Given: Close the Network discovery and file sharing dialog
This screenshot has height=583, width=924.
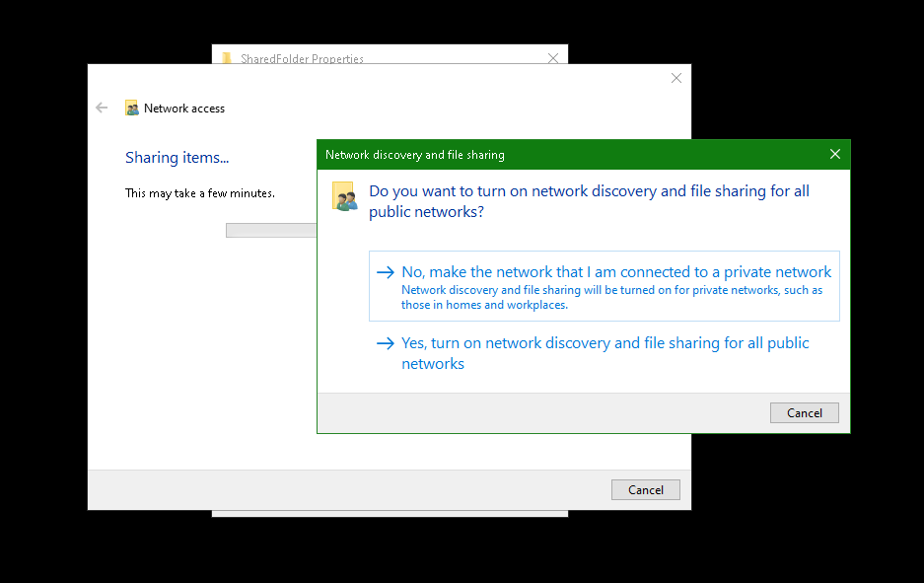Looking at the screenshot, I should (x=835, y=154).
